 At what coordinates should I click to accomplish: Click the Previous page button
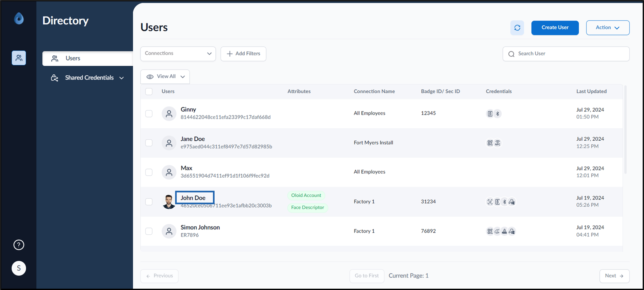point(159,276)
